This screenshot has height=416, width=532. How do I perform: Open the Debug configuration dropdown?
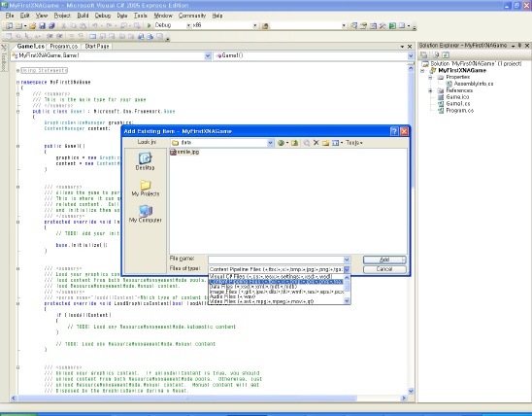point(188,25)
